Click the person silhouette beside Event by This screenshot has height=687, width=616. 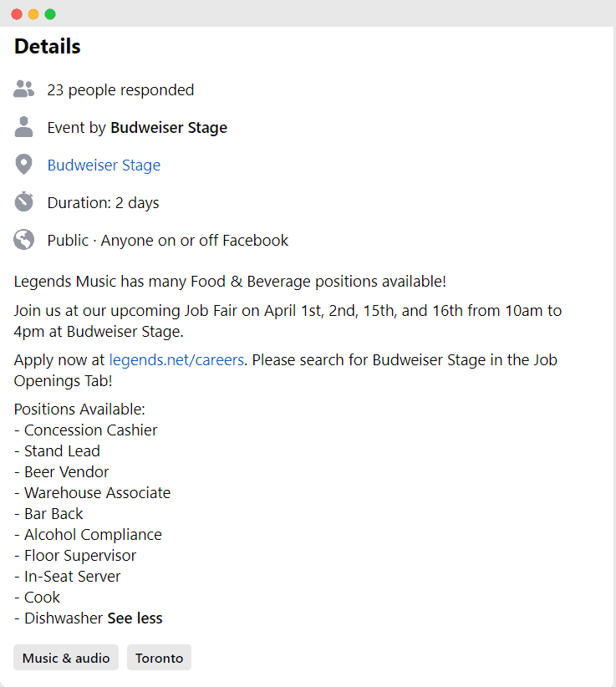coord(23,127)
